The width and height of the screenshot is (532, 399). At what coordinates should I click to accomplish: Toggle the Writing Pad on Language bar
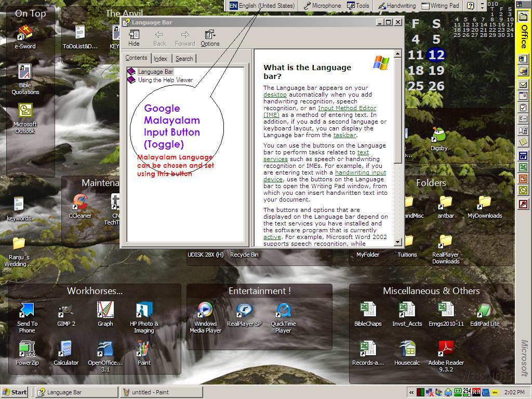440,6
